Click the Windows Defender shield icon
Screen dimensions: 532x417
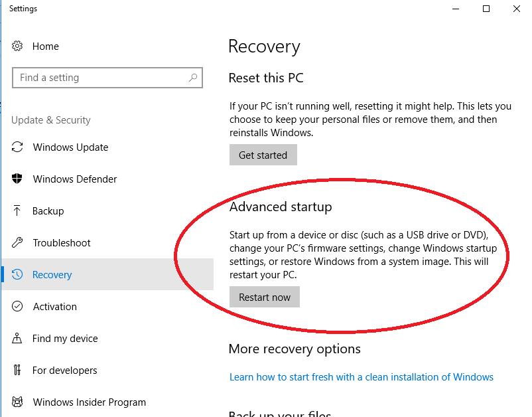coord(18,179)
